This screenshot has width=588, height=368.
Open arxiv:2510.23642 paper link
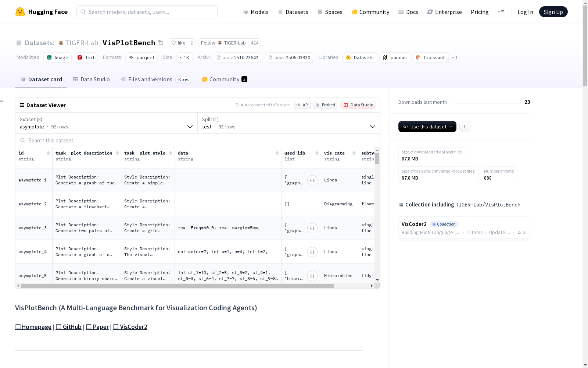coord(237,57)
